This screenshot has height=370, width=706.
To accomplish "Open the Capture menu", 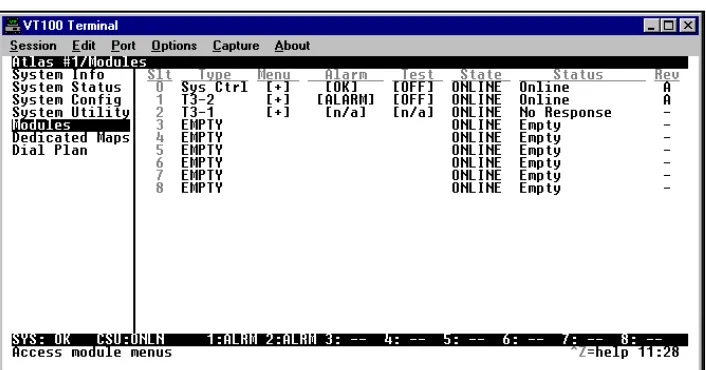I will [236, 46].
